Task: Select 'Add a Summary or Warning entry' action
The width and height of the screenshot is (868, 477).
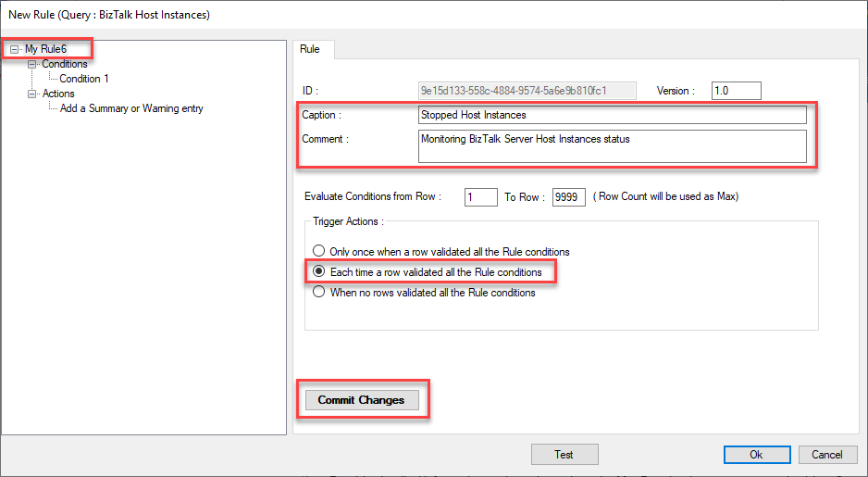Action: tap(131, 108)
